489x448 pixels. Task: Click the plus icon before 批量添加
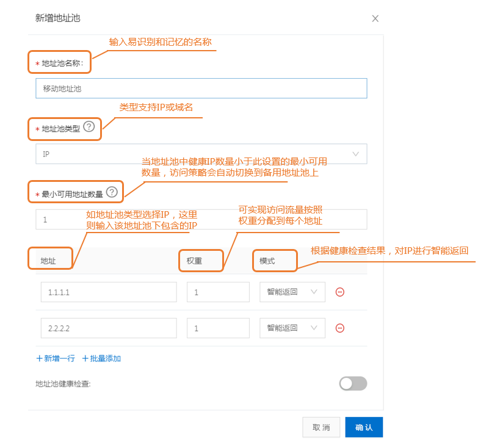[x=84, y=358]
